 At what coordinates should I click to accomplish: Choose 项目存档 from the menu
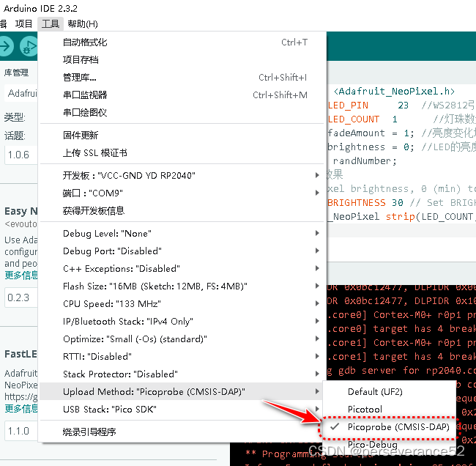[183, 60]
